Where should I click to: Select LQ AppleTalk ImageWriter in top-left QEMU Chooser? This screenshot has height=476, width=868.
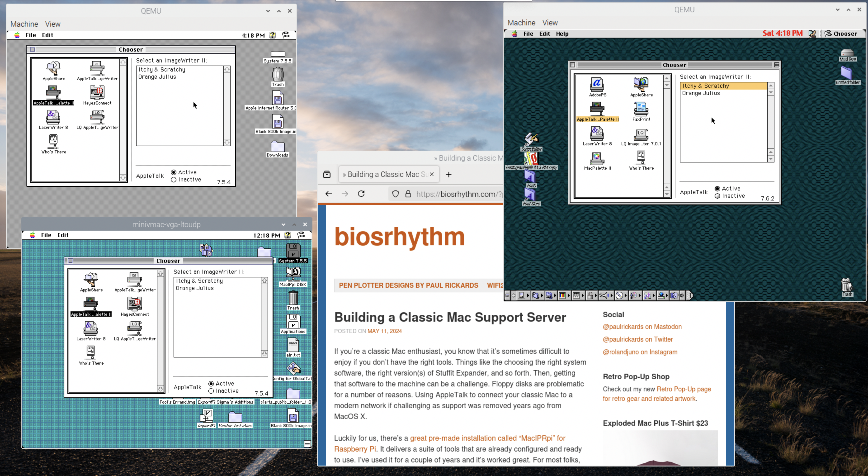97,120
